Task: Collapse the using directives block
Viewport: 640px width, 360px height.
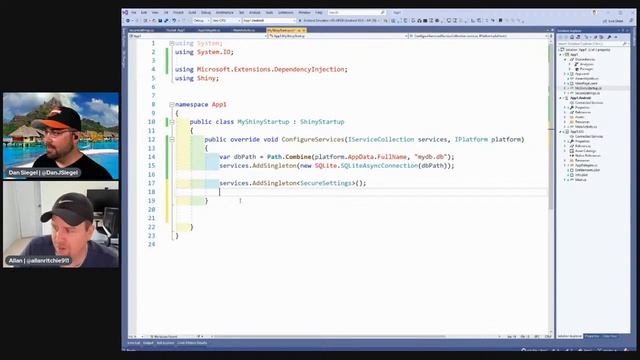Action: 172,43
